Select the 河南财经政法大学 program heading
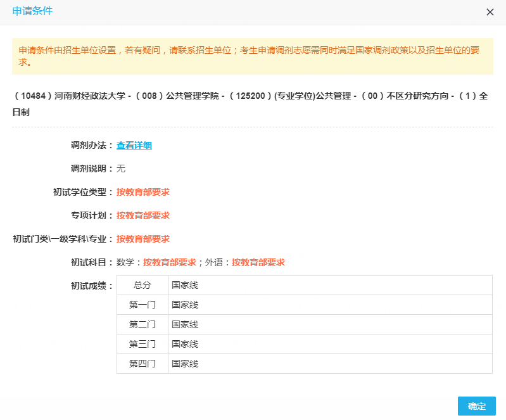 pos(252,104)
